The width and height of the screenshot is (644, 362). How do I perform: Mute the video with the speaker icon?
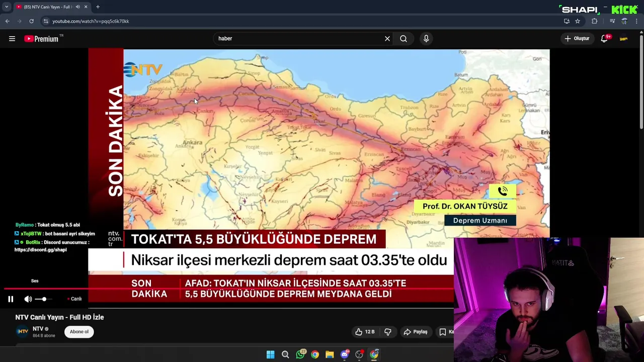(x=28, y=299)
